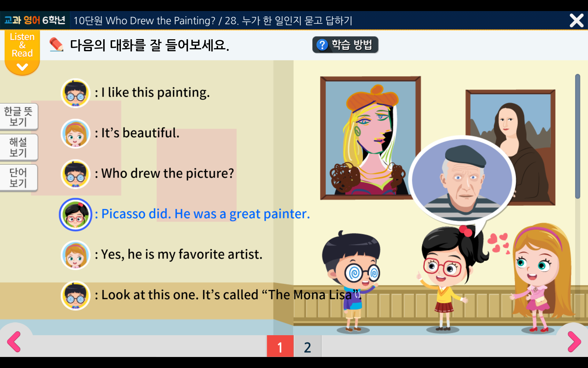Click the boy avatar beside "I like this painting."
588x368 pixels.
(x=75, y=93)
